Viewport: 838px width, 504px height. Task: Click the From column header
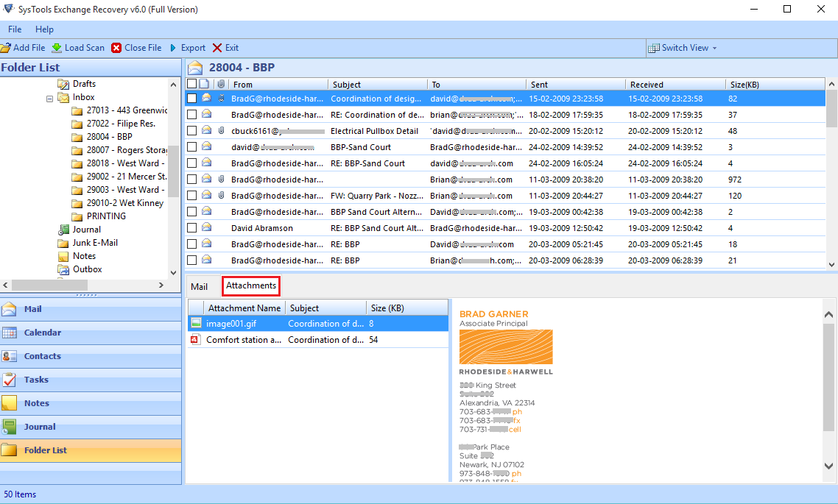point(278,85)
